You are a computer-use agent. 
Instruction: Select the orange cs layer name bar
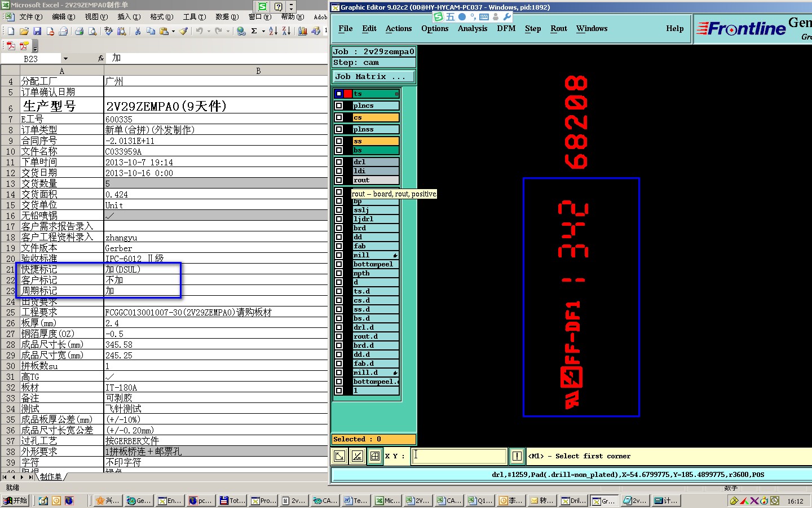(x=376, y=117)
